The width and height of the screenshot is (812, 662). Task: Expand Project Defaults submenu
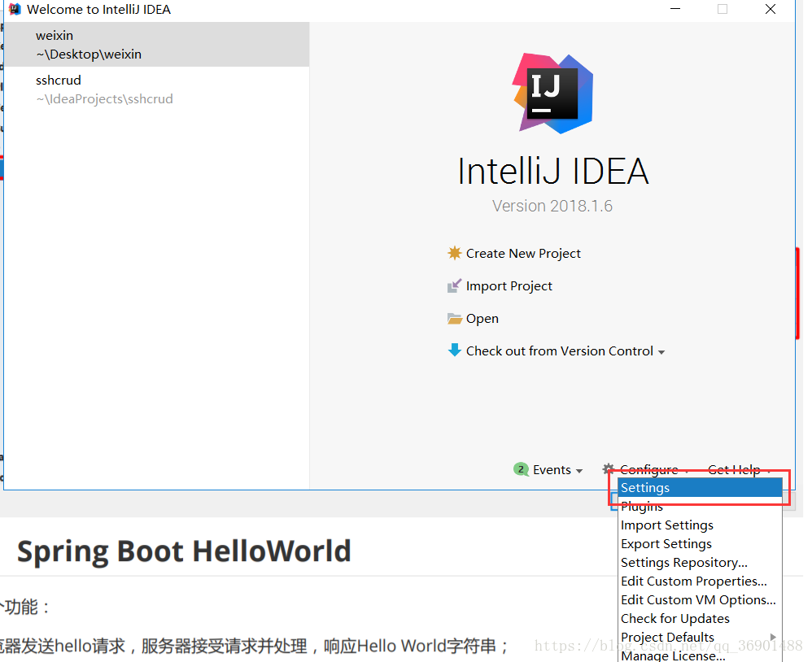point(701,637)
